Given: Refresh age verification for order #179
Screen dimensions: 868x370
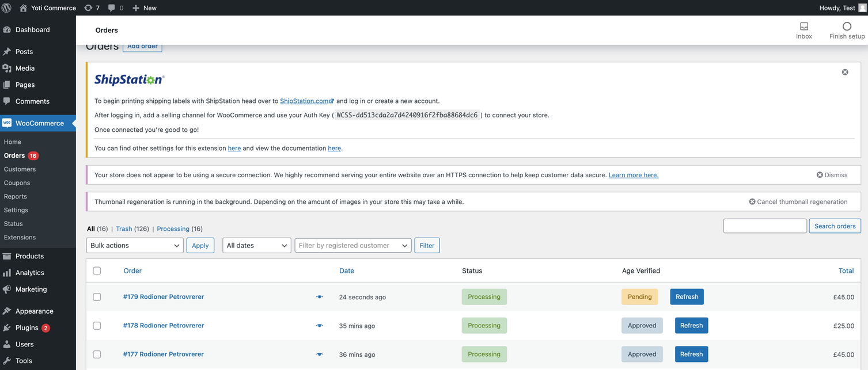Looking at the screenshot, I should click(x=687, y=296).
